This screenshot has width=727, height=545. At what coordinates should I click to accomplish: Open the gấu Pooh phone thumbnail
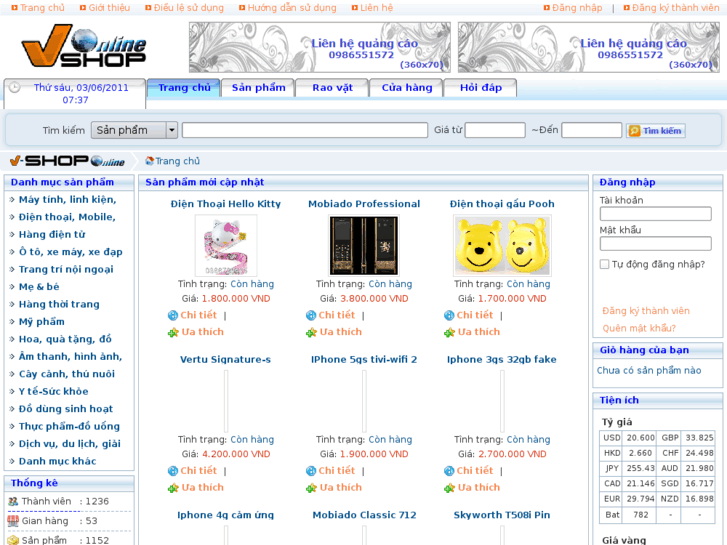pyautogui.click(x=502, y=245)
